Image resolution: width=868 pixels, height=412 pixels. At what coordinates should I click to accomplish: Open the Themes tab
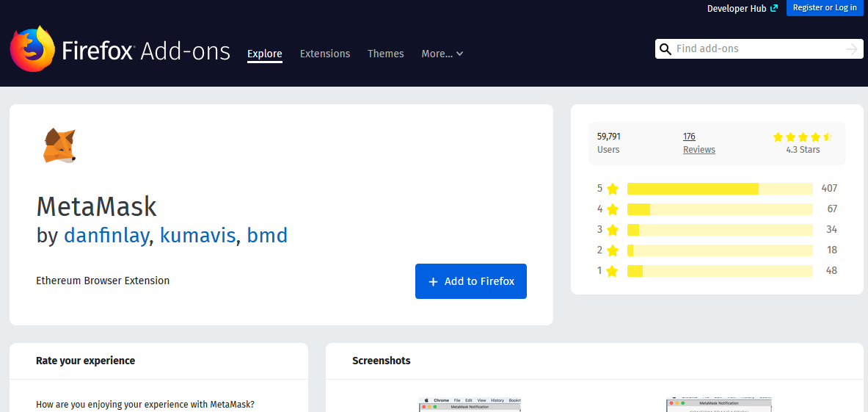click(386, 54)
